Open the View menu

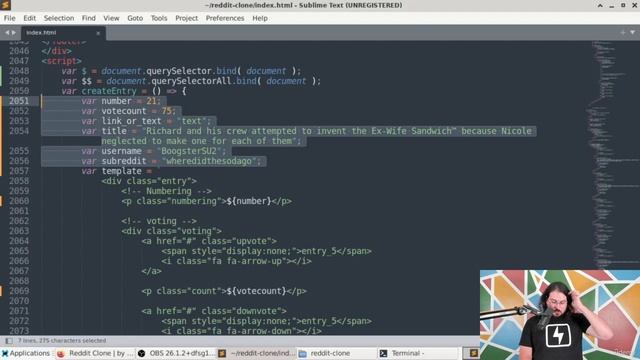coord(111,18)
